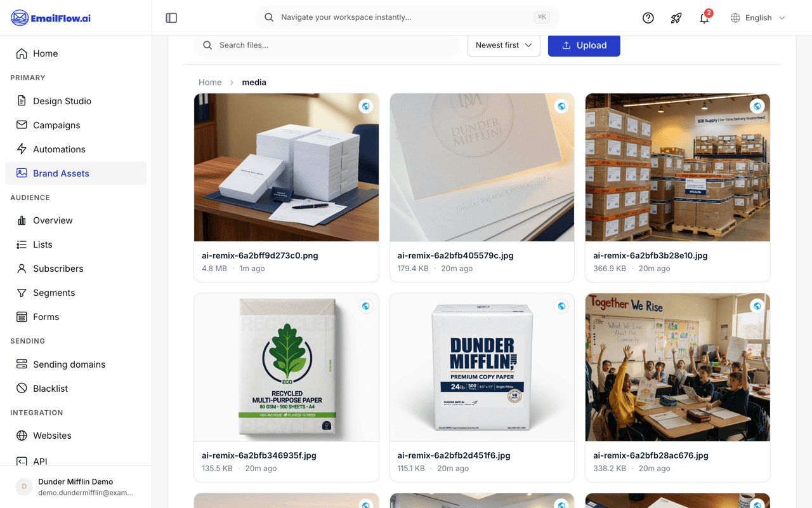The width and height of the screenshot is (812, 508).
Task: Open API in sidebar
Action: 75,461
